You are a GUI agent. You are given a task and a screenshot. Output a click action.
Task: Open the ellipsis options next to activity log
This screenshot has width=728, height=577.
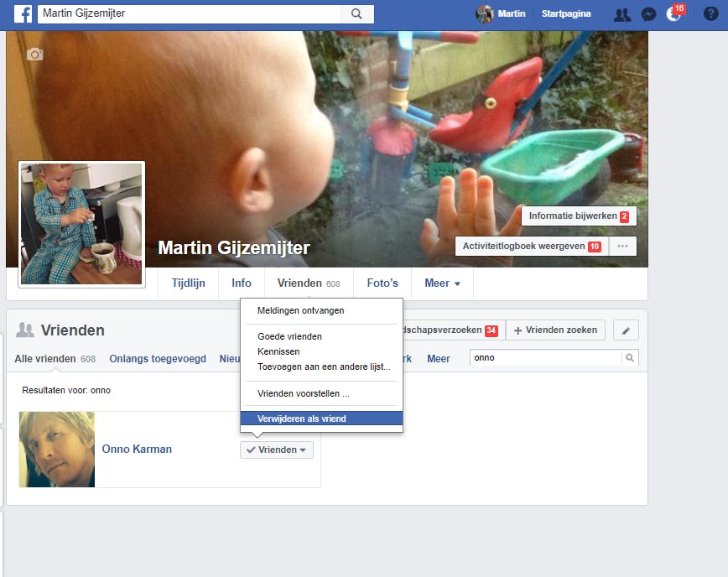[x=624, y=245]
